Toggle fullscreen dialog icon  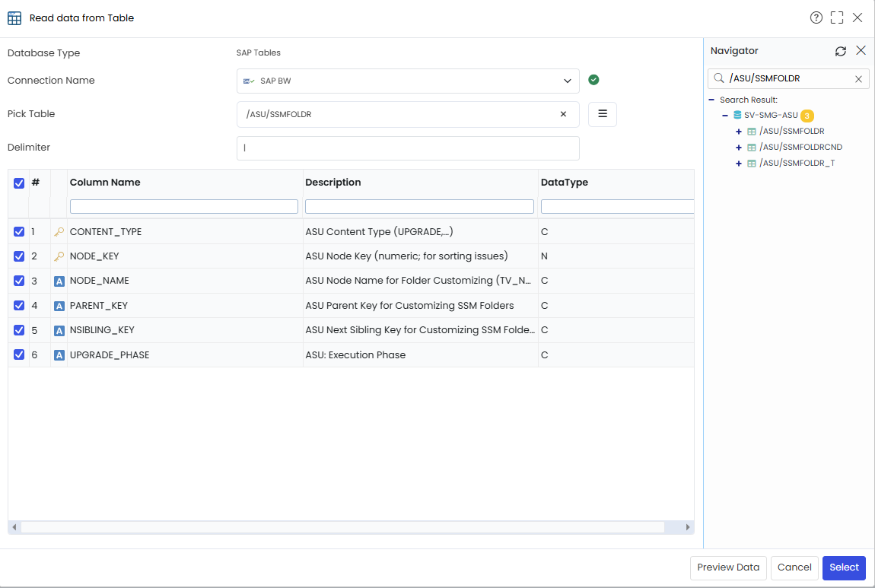(836, 17)
